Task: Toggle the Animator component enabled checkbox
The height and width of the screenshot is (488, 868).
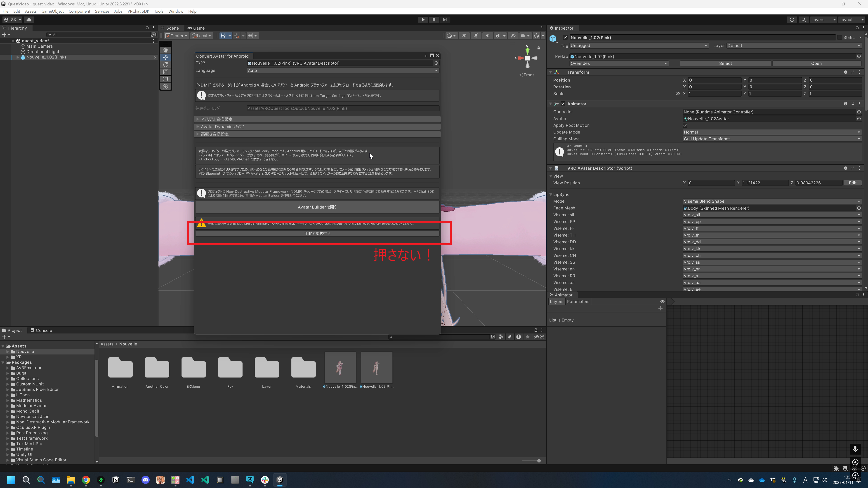Action: (x=563, y=104)
